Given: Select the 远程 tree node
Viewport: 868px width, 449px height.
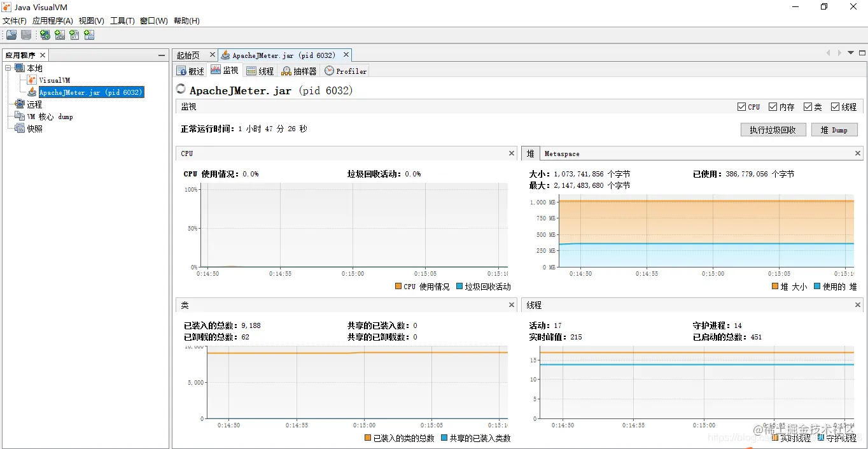Looking at the screenshot, I should (34, 104).
